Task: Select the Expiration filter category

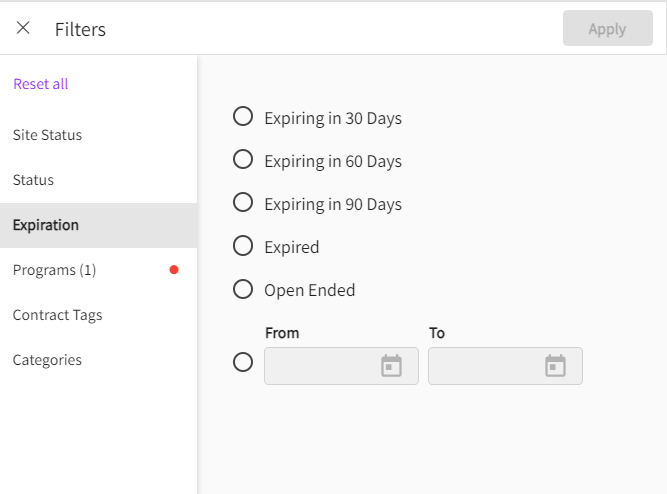Action: [46, 225]
